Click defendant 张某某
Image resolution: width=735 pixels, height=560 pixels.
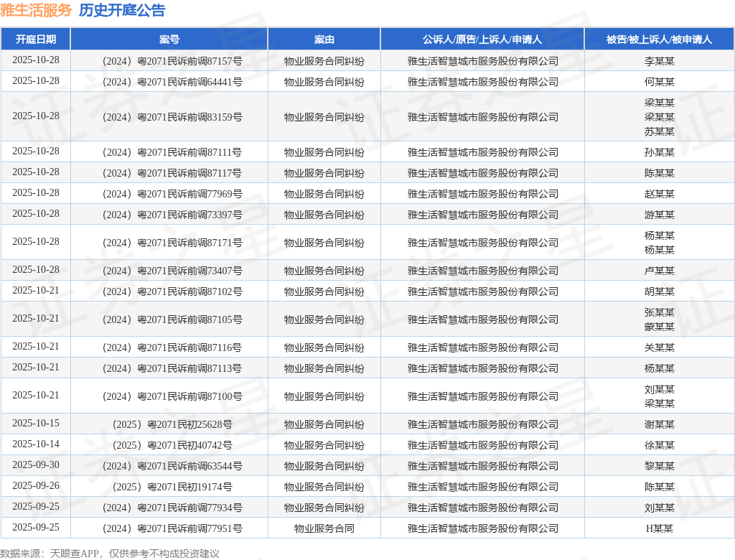(x=659, y=312)
